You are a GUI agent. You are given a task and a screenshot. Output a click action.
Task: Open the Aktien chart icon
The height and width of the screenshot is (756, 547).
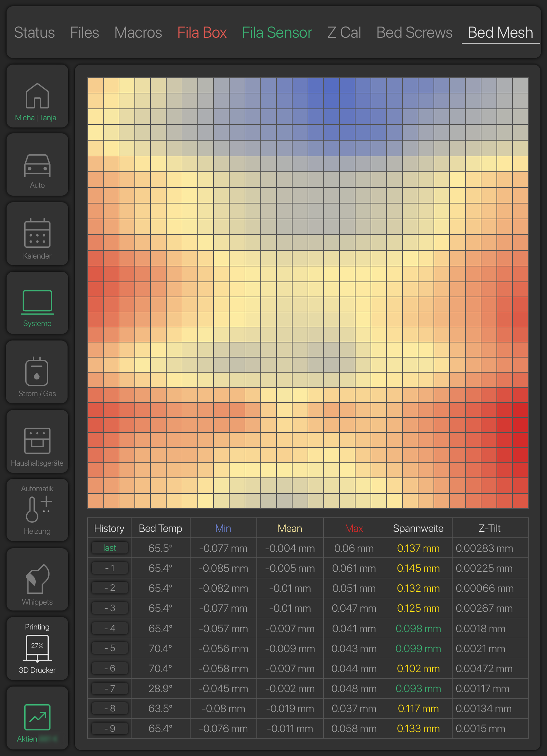(37, 718)
